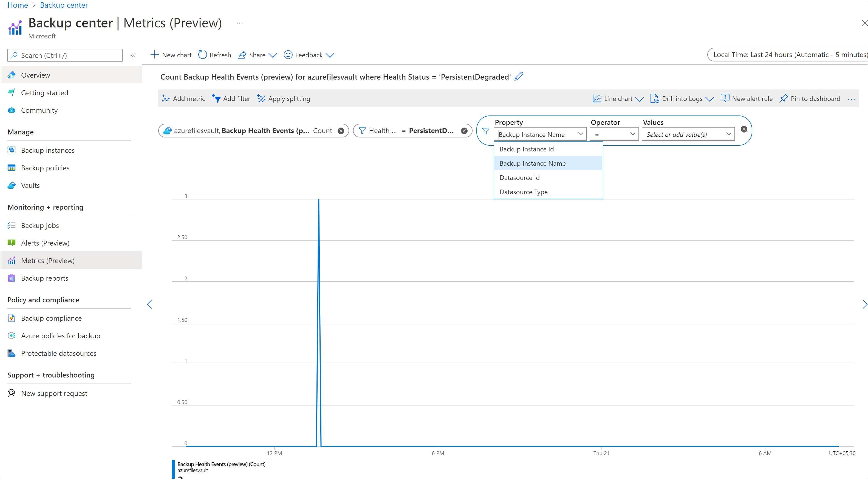Viewport: 868px width, 479px height.
Task: Click the time range selector Last 24 hours
Action: tap(788, 55)
